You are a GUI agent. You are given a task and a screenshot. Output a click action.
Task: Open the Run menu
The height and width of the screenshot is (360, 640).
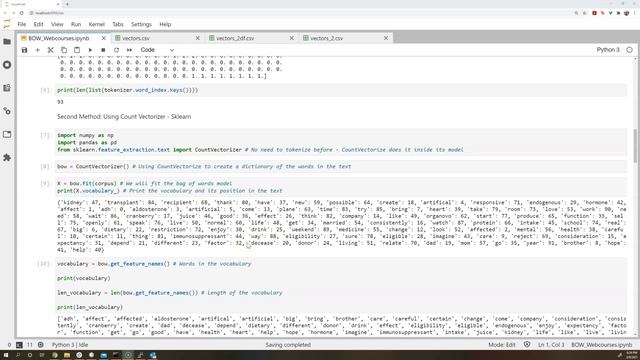pos(76,24)
